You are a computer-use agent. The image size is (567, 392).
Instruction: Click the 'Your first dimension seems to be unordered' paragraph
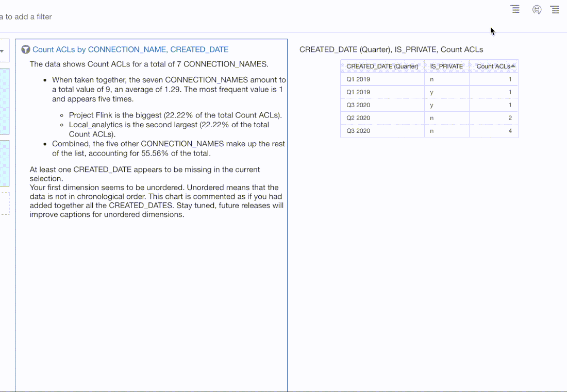[x=157, y=201]
